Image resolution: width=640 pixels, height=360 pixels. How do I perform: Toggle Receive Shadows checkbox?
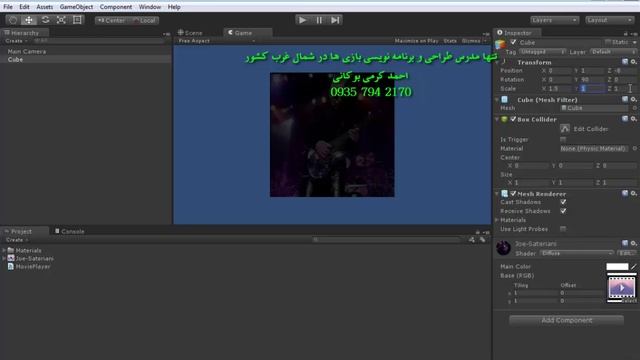(x=563, y=211)
